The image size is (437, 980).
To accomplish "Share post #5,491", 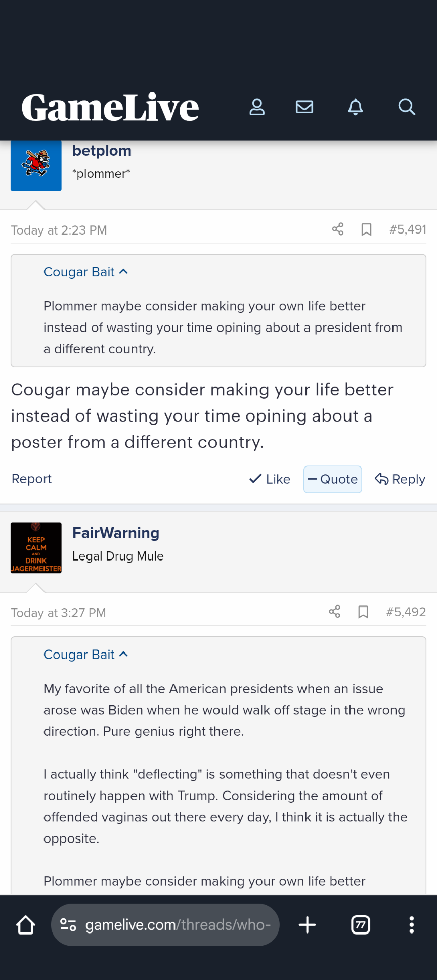I will click(x=338, y=229).
